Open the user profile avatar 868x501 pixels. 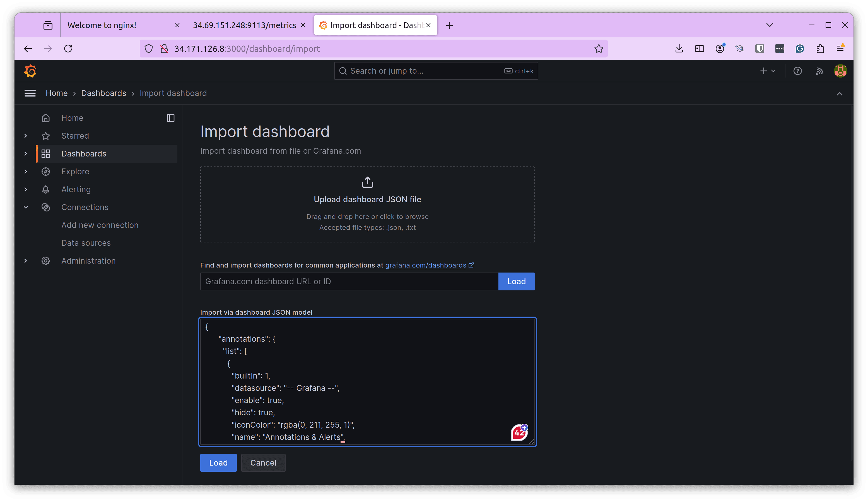[840, 71]
